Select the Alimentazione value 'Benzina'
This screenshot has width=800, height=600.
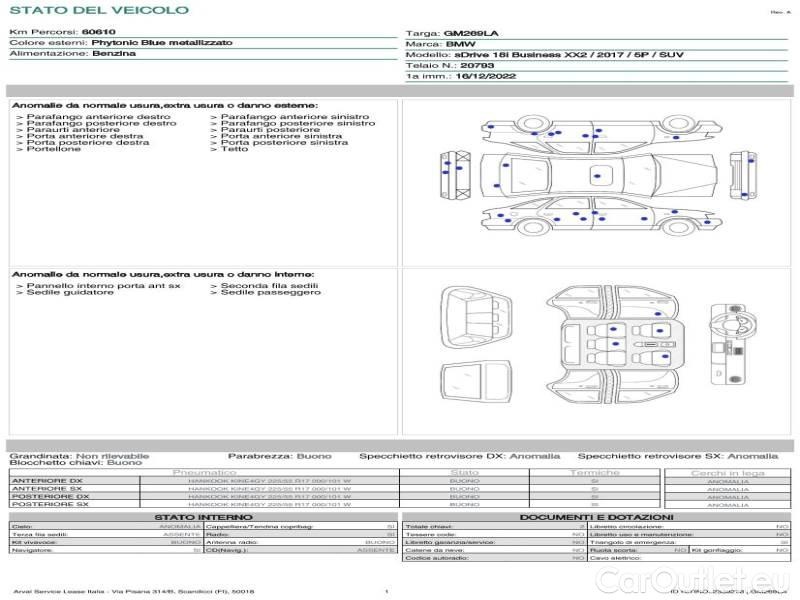(114, 54)
